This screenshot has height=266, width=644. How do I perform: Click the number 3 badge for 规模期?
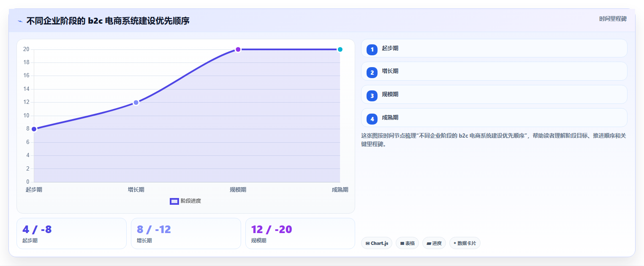372,96
